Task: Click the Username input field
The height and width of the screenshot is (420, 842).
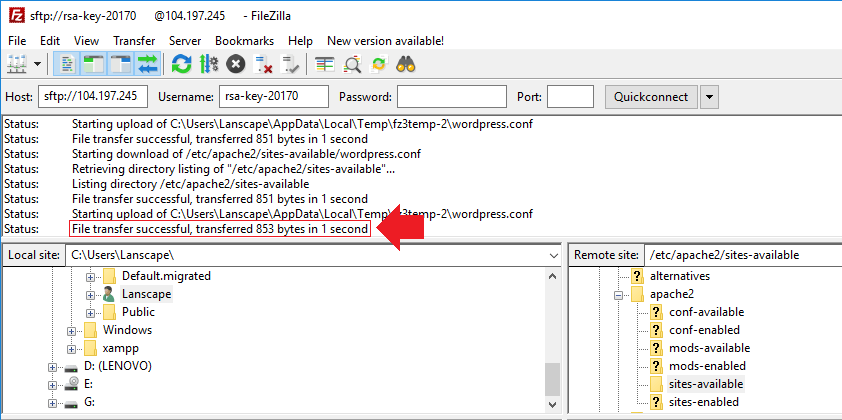Action: point(274,97)
